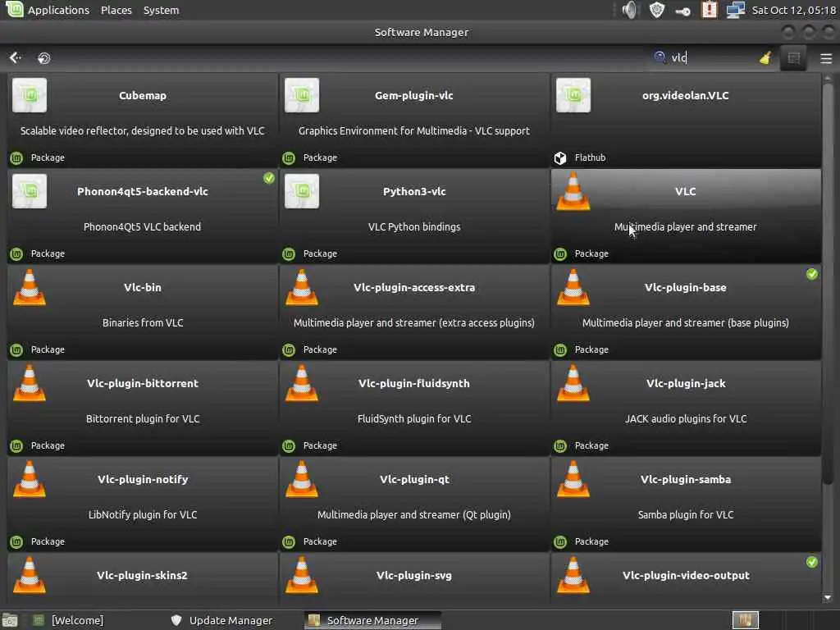
Task: Click the 'JACK audio plugins for VLC' text
Action: pos(686,418)
